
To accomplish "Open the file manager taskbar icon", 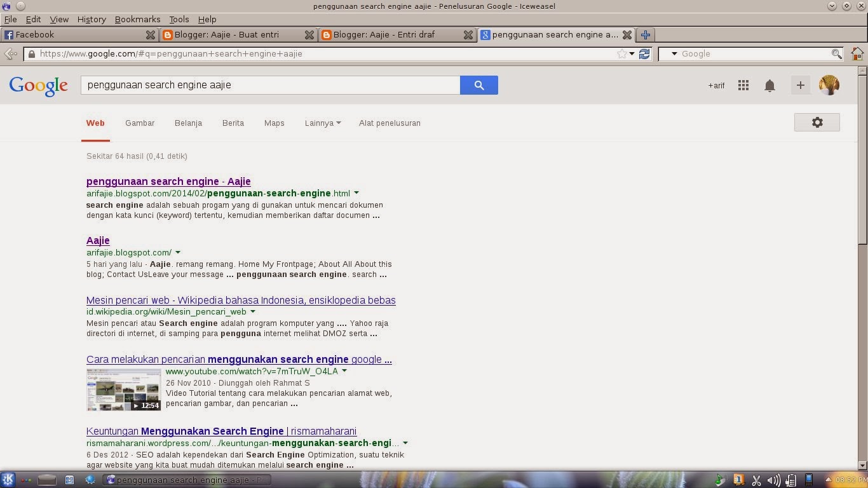I will pos(69,480).
